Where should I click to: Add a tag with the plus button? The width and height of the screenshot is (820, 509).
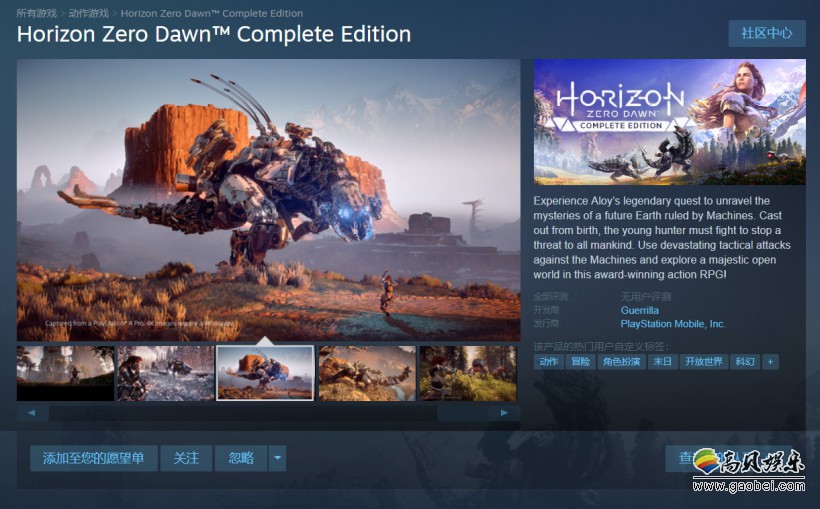tap(770, 361)
